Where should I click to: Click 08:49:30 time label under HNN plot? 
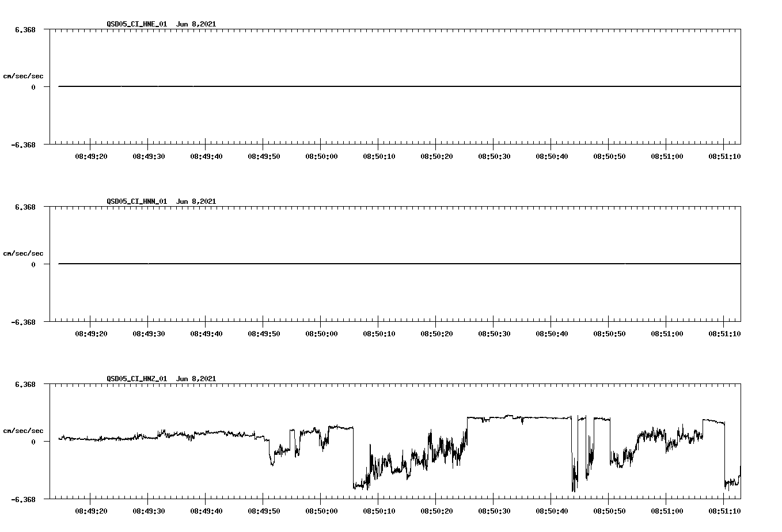(149, 334)
